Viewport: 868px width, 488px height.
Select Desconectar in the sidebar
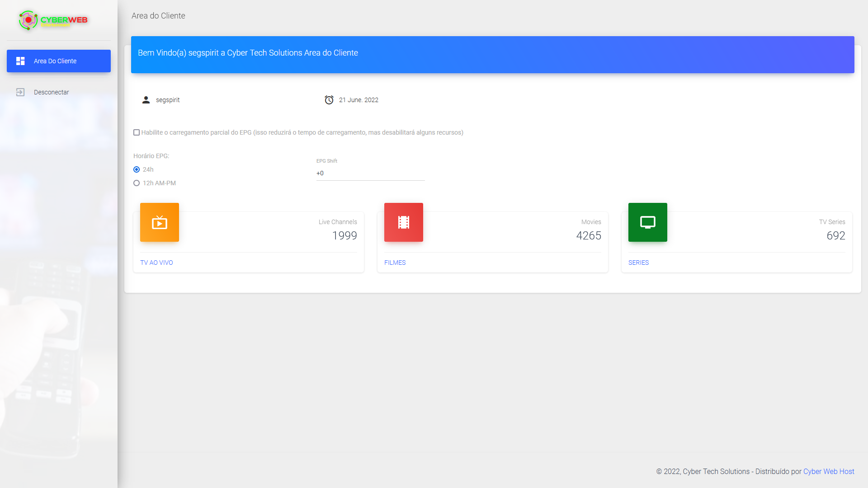pyautogui.click(x=52, y=92)
